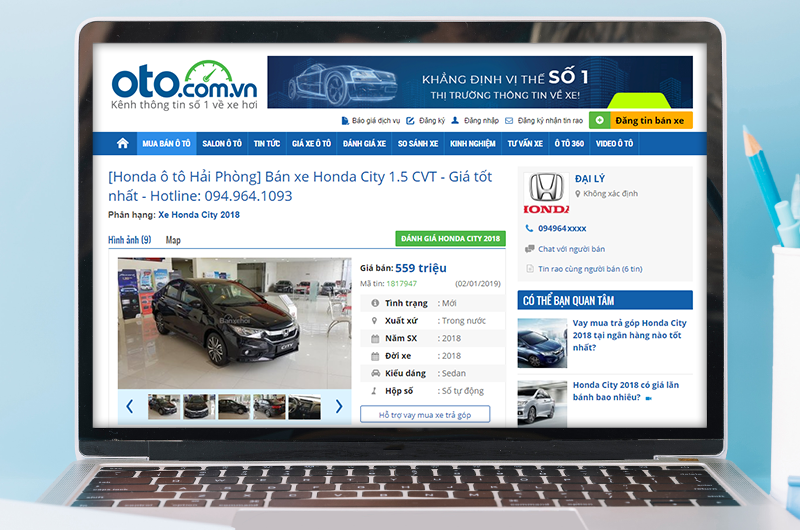Open the TƯ VẤN XE menu
800x530 pixels.
click(525, 144)
